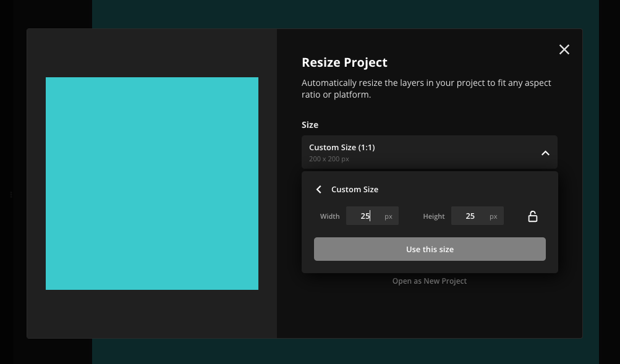
Task: Click the Width input field
Action: pos(365,216)
